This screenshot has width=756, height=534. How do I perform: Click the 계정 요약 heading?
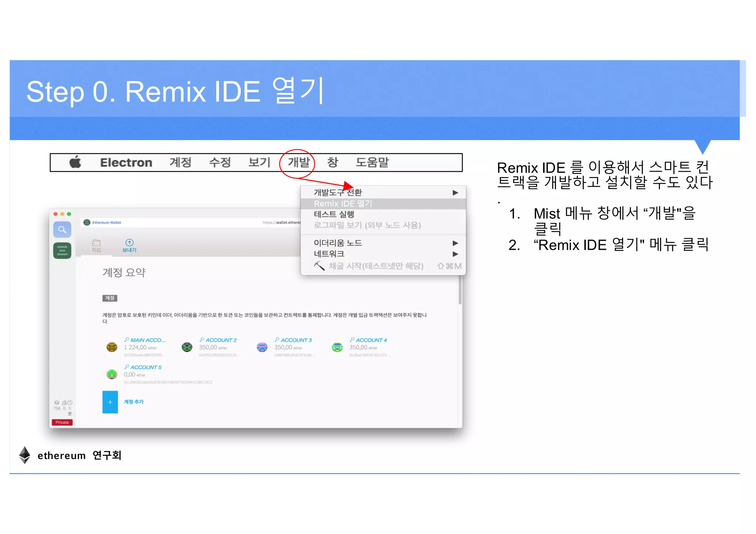click(124, 273)
